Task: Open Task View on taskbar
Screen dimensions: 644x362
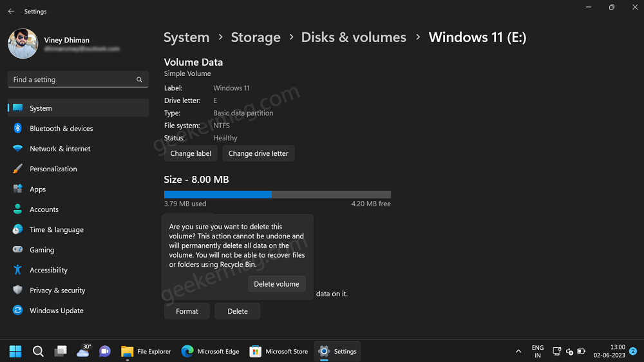Action: [x=61, y=351]
